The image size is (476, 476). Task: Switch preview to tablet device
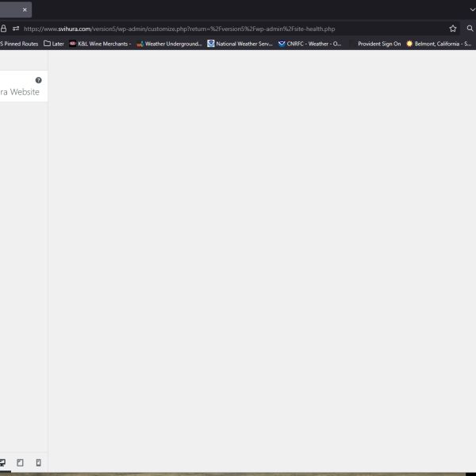pyautogui.click(x=20, y=463)
